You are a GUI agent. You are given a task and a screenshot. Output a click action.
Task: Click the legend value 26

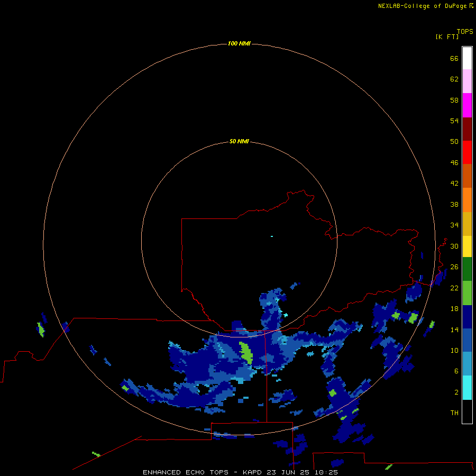coord(454,267)
